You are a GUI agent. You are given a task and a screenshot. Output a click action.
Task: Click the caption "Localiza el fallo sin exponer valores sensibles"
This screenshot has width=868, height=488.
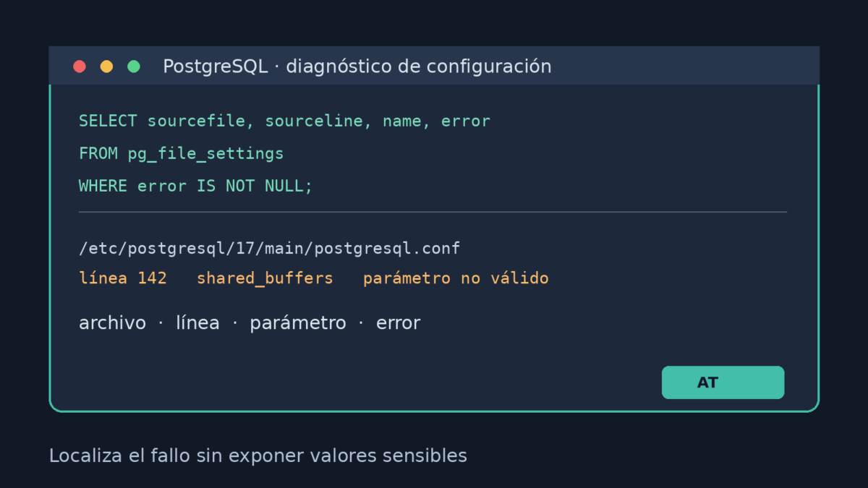click(x=258, y=456)
